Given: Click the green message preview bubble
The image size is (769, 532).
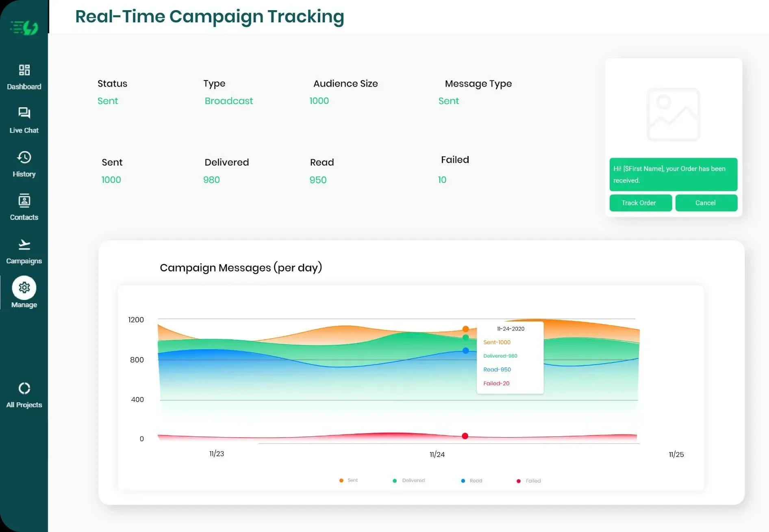Looking at the screenshot, I should pyautogui.click(x=673, y=174).
